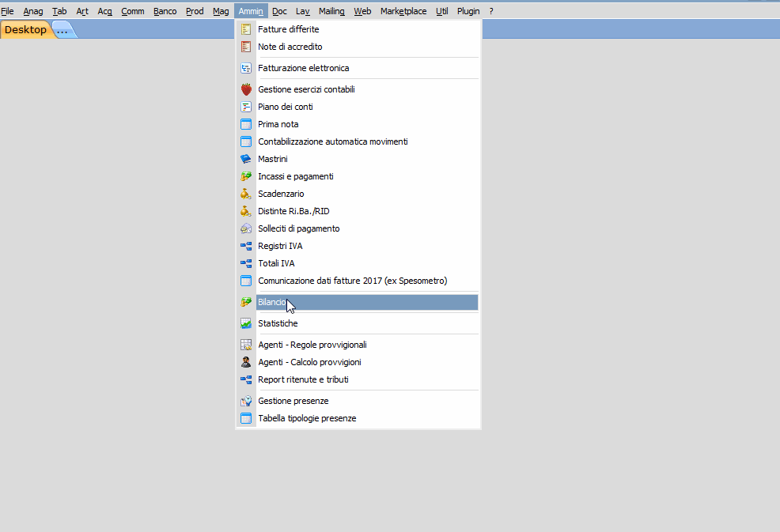This screenshot has width=780, height=532.
Task: Click the Fatturazione elettronica icon
Action: [246, 68]
